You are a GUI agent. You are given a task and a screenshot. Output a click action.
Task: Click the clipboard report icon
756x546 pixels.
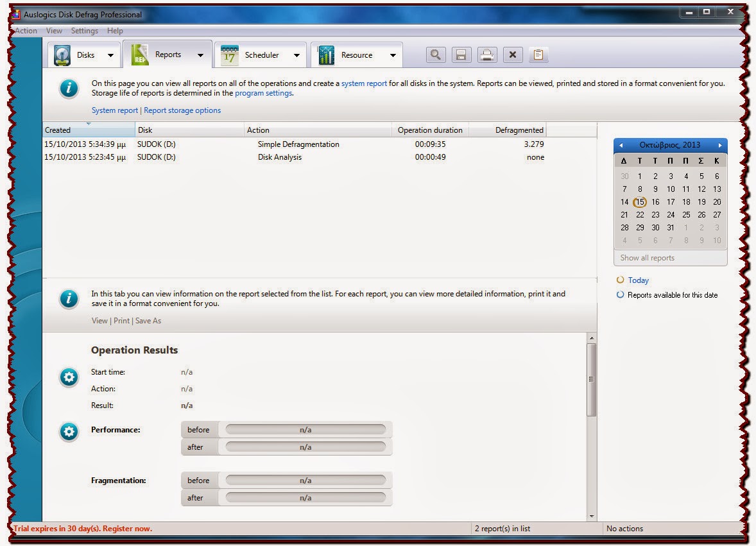[538, 55]
